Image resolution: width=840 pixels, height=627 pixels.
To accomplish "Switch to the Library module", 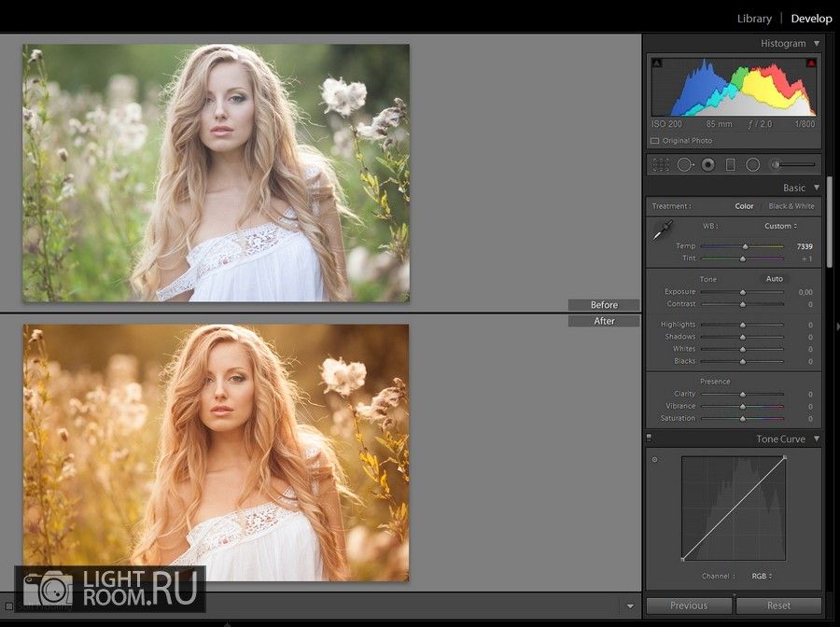I will (754, 19).
